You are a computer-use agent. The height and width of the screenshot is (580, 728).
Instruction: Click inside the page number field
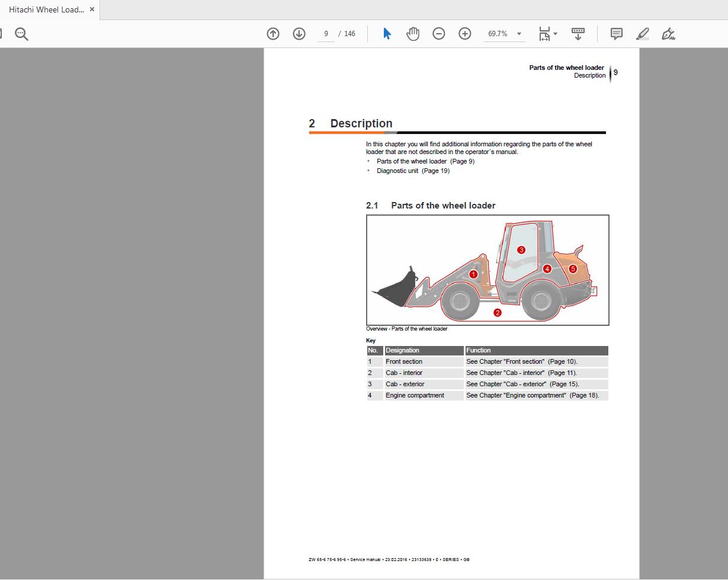(x=326, y=34)
